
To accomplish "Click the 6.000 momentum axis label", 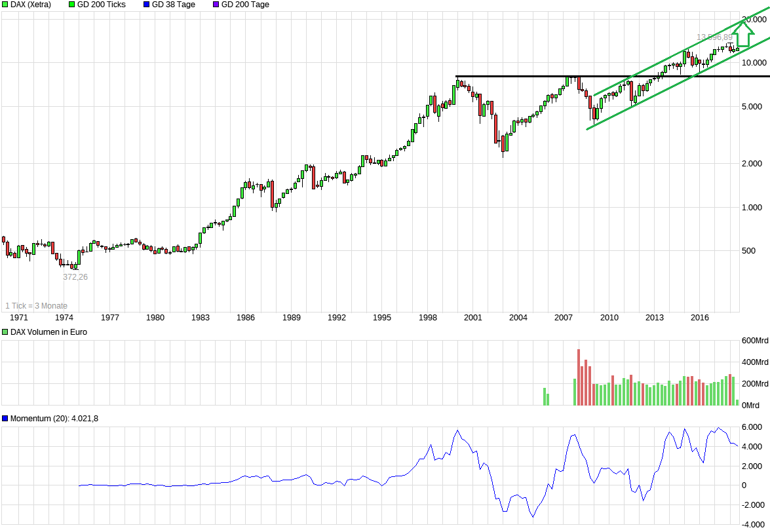I will pyautogui.click(x=752, y=427).
